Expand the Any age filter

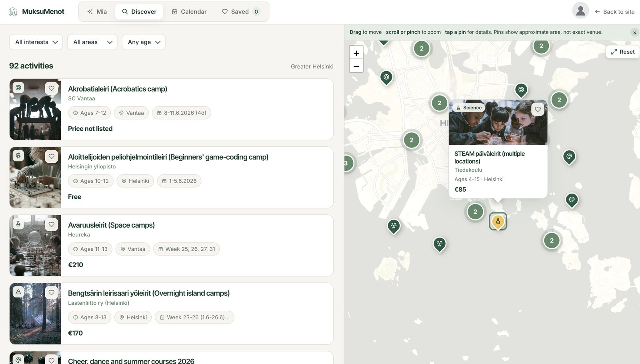(144, 42)
